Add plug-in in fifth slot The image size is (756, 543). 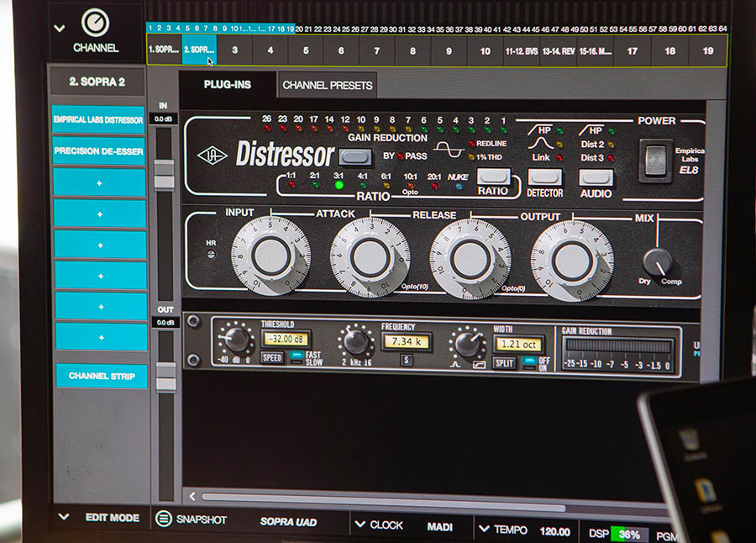click(100, 245)
